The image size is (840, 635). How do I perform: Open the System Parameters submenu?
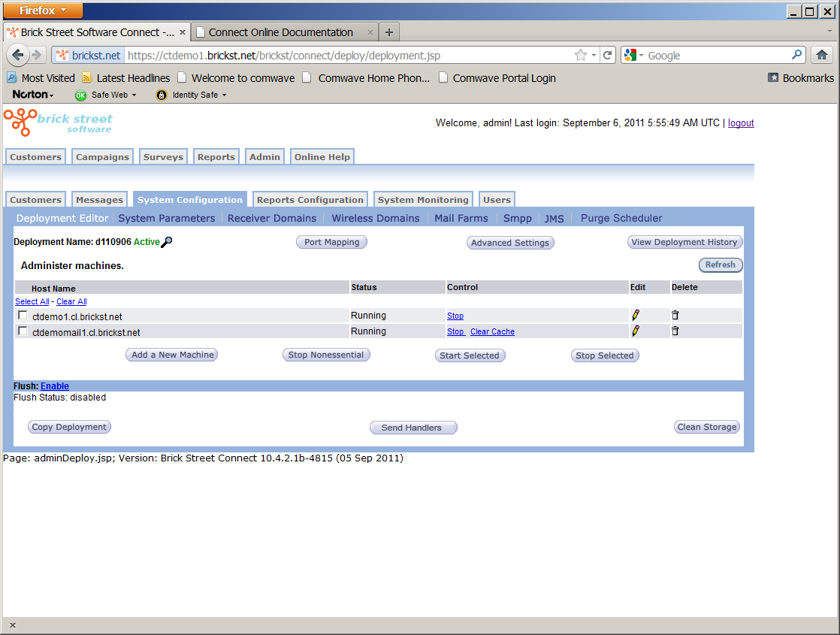tap(167, 218)
